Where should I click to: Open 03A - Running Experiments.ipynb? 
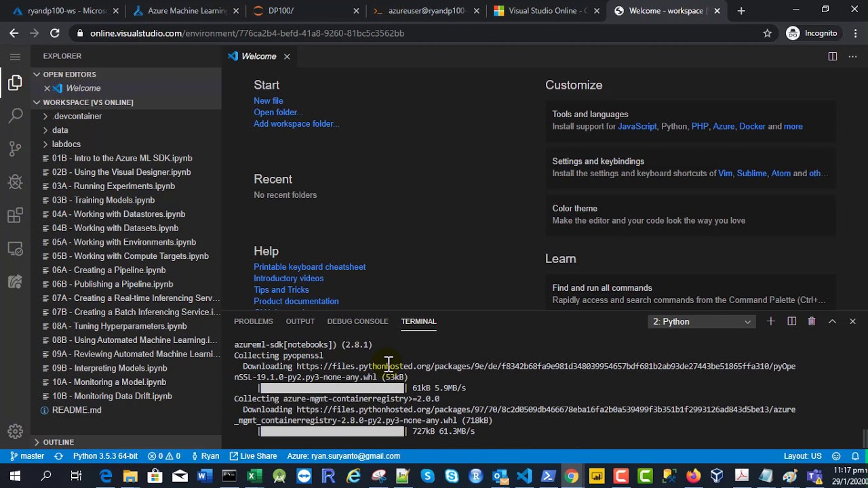point(126,186)
